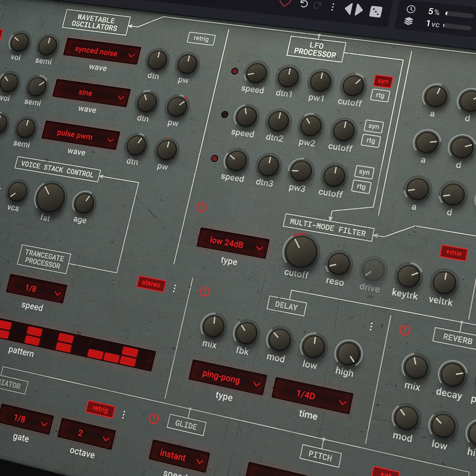Click the oscillator retrig button
The height and width of the screenshot is (476, 476).
[x=201, y=39]
